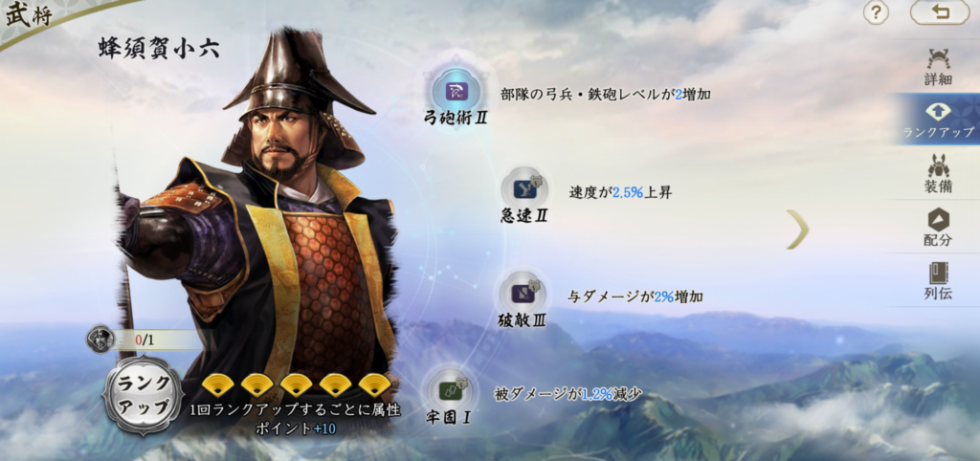This screenshot has width=980, height=461.
Task: Tap the round ランクアップ button
Action: (x=144, y=396)
